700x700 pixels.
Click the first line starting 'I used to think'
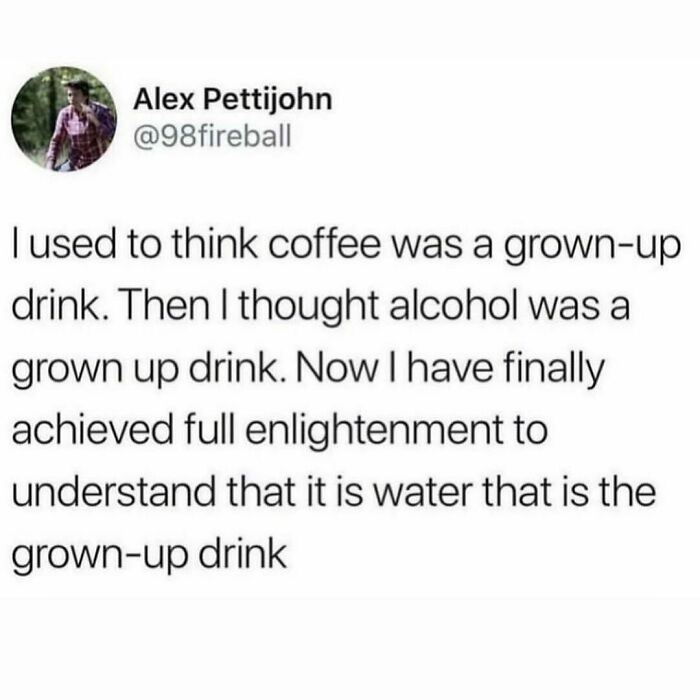point(346,249)
